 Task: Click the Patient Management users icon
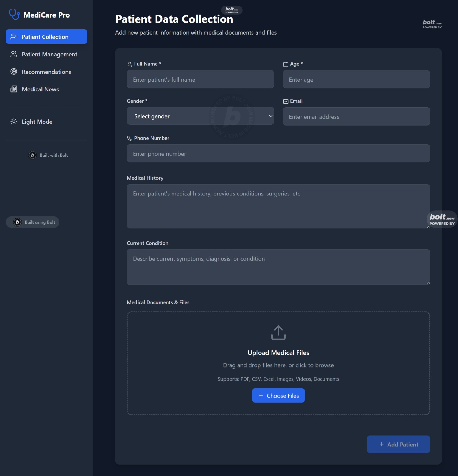(14, 54)
